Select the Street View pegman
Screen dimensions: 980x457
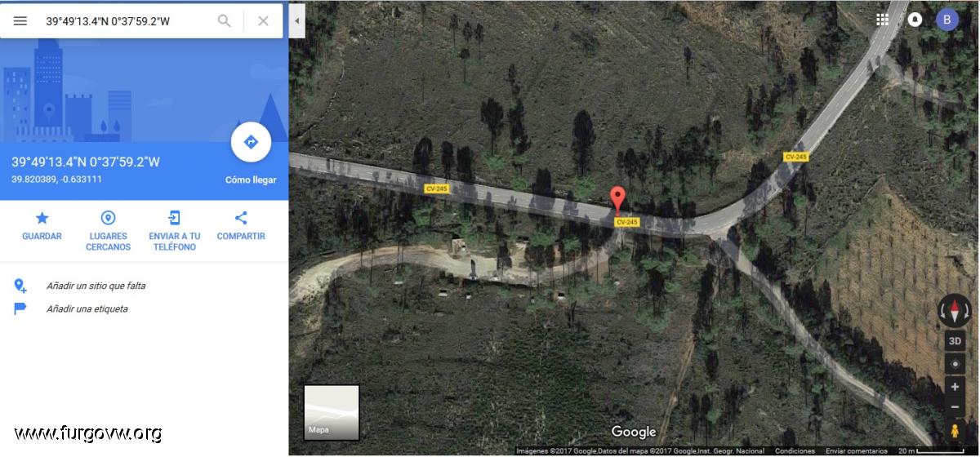(x=955, y=430)
